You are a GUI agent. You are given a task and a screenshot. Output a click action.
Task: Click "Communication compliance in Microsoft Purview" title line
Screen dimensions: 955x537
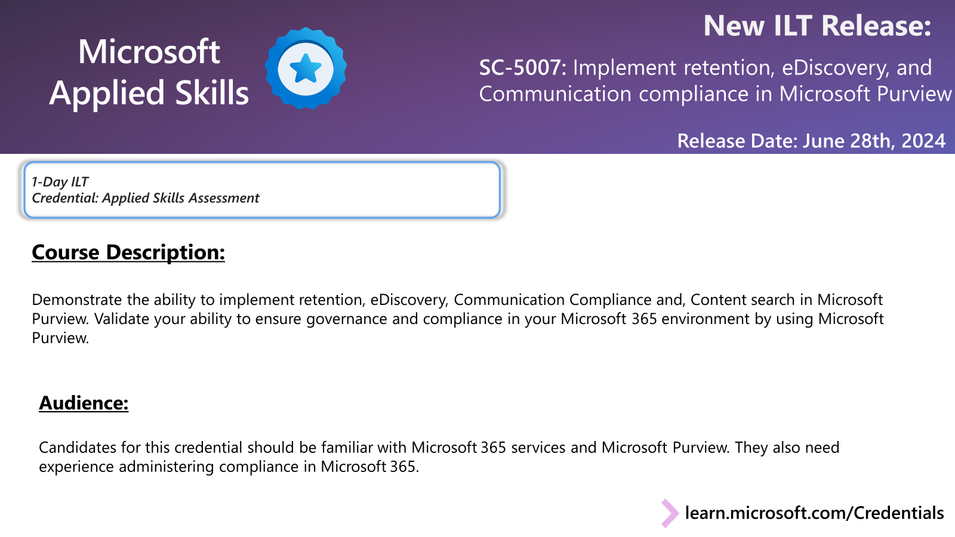tap(715, 94)
